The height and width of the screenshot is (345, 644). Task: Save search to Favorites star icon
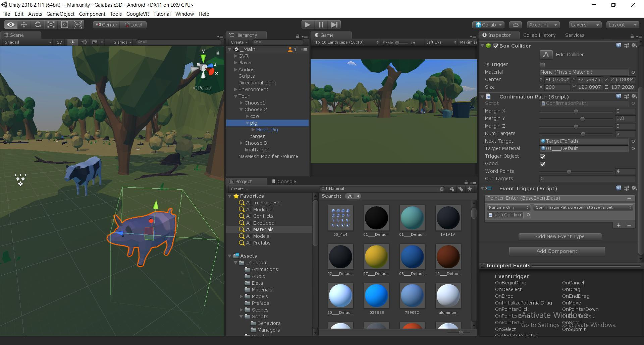tap(470, 189)
